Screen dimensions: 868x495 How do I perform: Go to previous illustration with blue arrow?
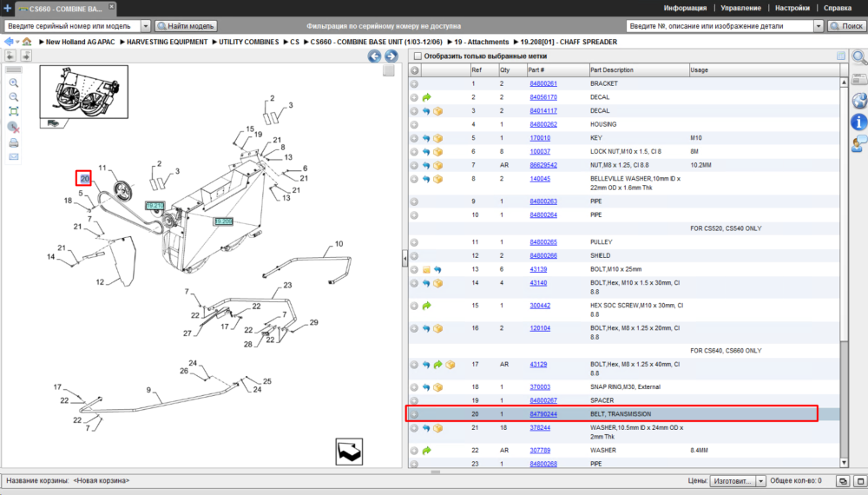point(375,56)
